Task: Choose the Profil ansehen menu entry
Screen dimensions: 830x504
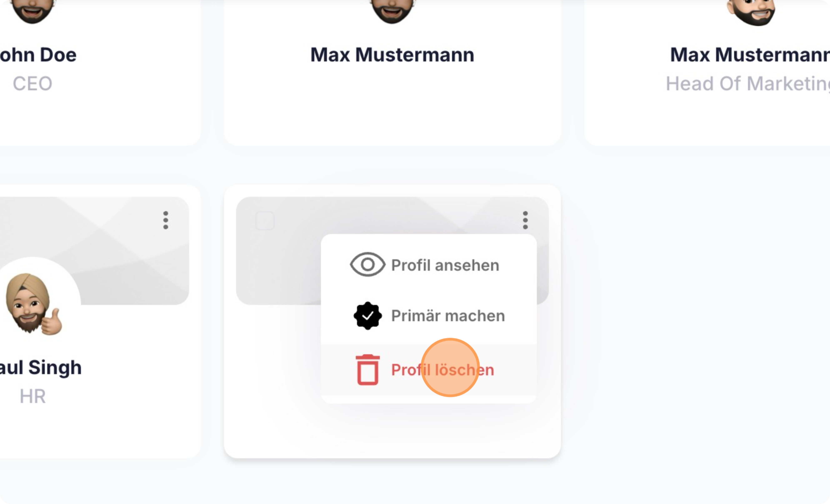Action: pyautogui.click(x=445, y=265)
